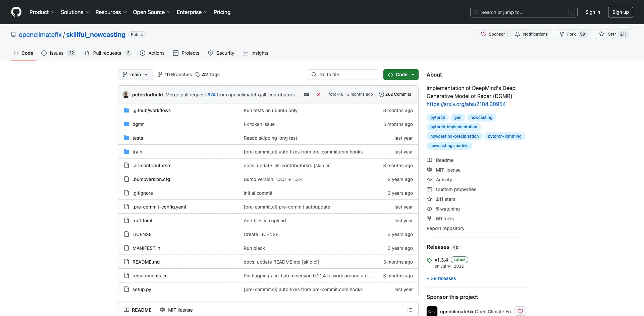Screen dimensions: 644x316
Task: Open the Projects tab
Action: pyautogui.click(x=186, y=53)
